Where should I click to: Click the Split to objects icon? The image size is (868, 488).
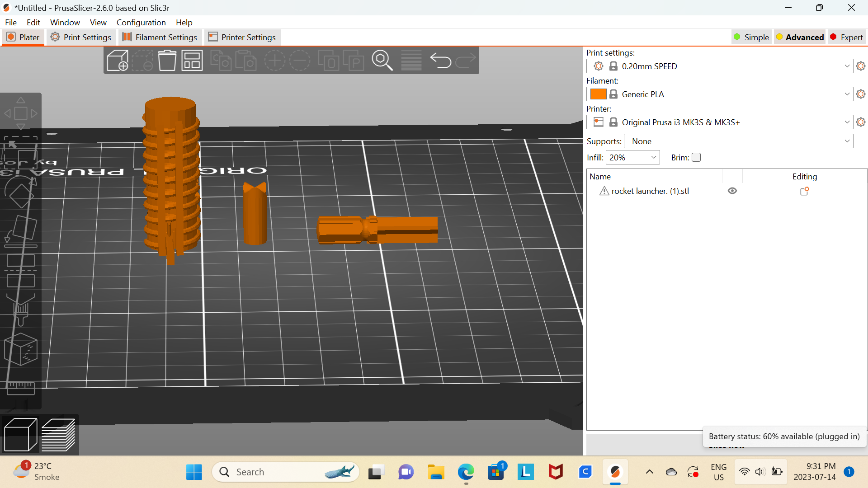(329, 60)
